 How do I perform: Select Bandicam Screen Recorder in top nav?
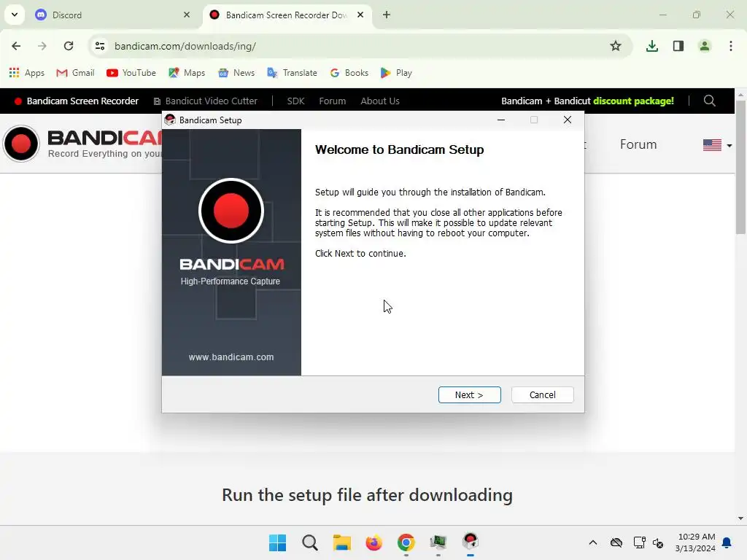point(76,101)
